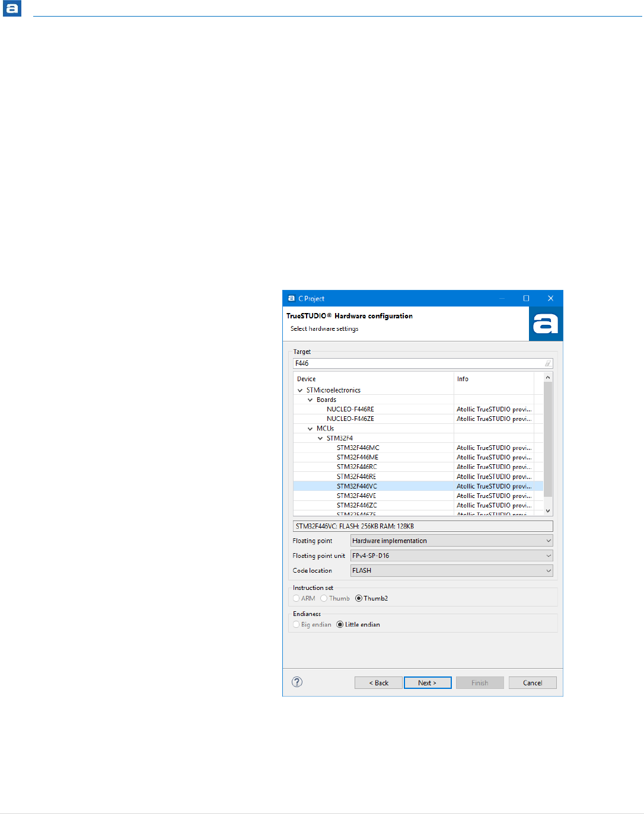The image size is (644, 814).
Task: Collapse the MCUs tree node
Action: [x=310, y=428]
